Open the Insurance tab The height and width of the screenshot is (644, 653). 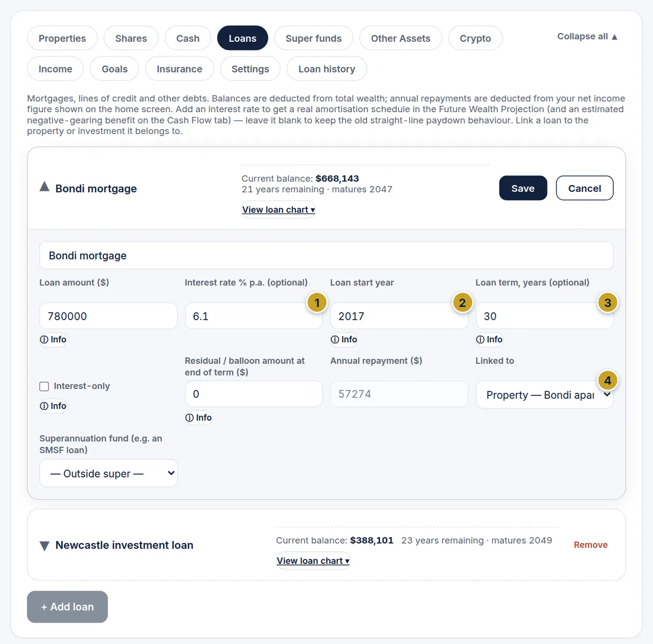pos(180,69)
